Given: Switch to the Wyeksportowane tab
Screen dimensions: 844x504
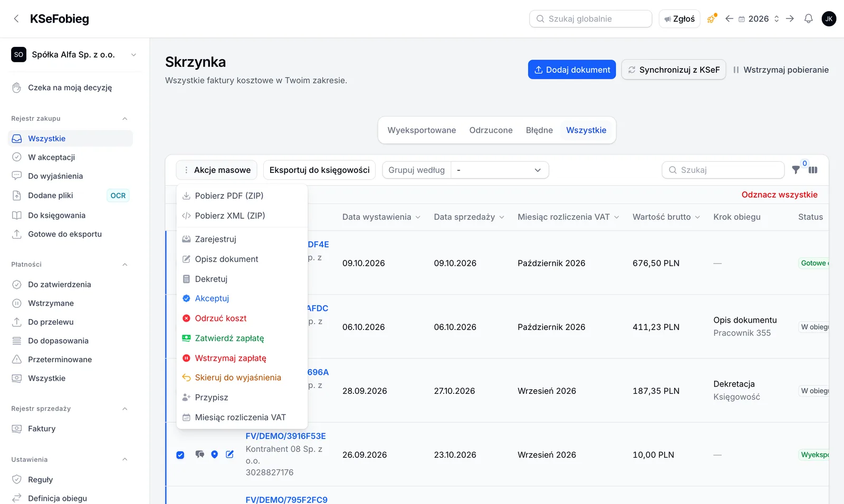Looking at the screenshot, I should 422,130.
